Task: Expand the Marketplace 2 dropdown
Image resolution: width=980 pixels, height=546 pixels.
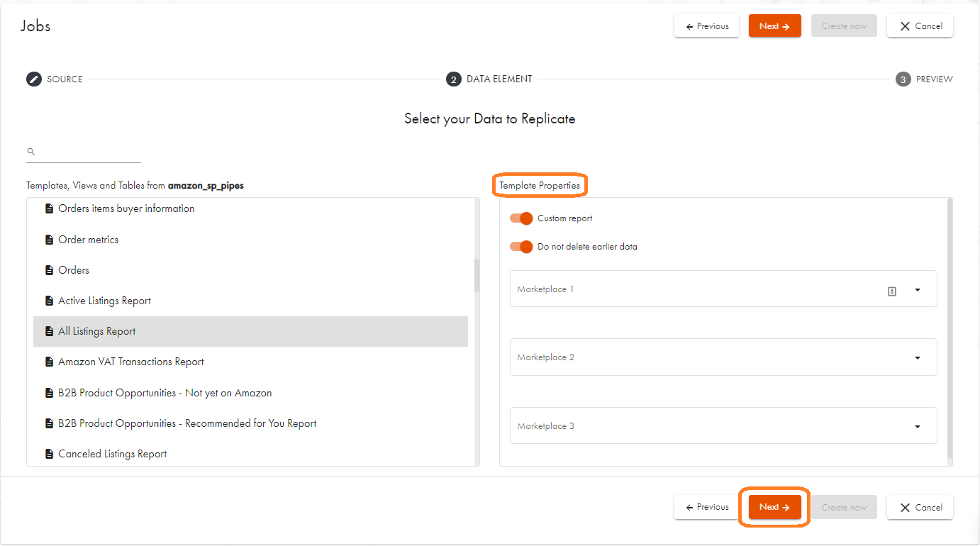Action: pyautogui.click(x=918, y=358)
